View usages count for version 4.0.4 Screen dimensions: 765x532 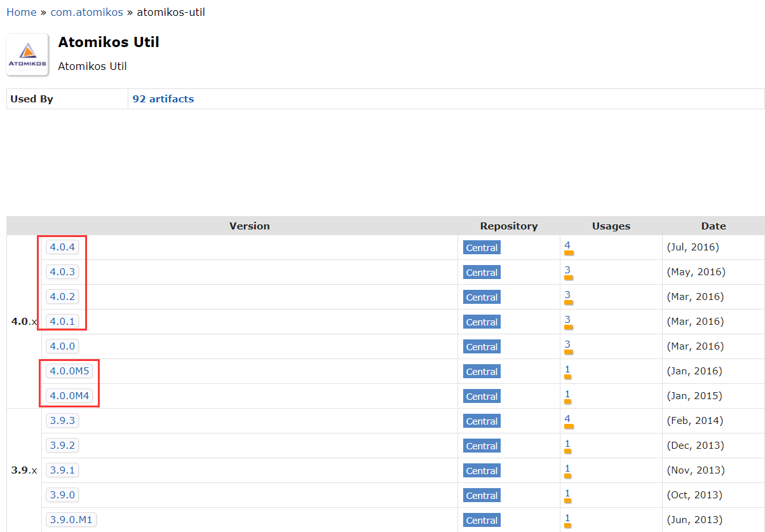point(567,245)
